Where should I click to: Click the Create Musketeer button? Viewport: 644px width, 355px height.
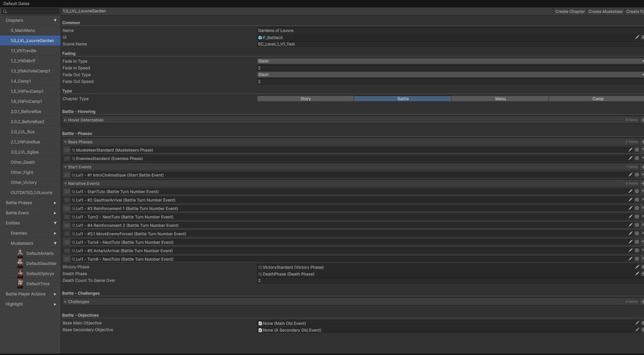coord(605,11)
